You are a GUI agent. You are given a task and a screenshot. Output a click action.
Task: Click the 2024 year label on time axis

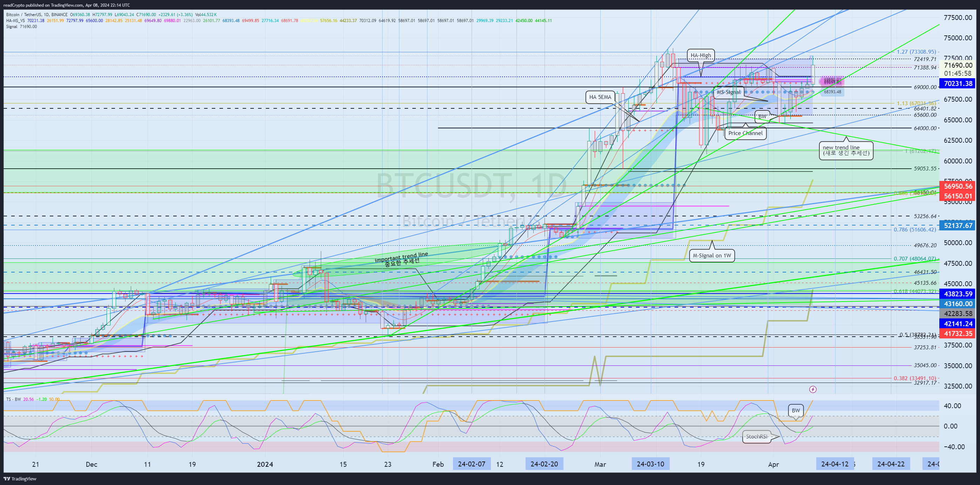265,464
